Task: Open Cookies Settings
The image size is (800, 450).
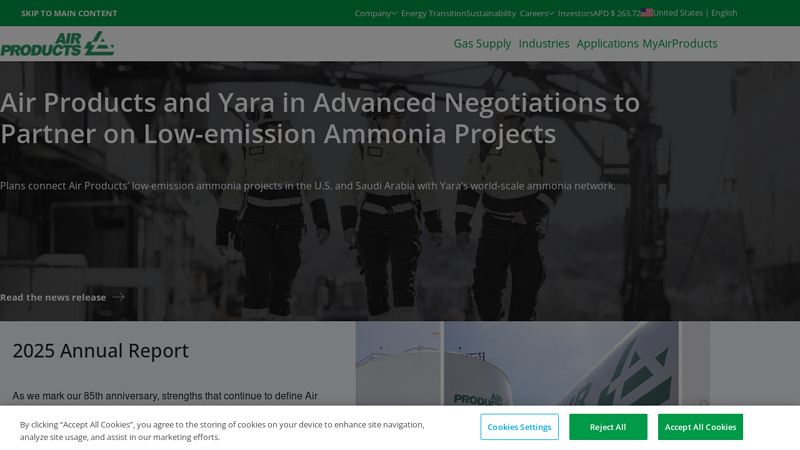Action: [x=519, y=427]
